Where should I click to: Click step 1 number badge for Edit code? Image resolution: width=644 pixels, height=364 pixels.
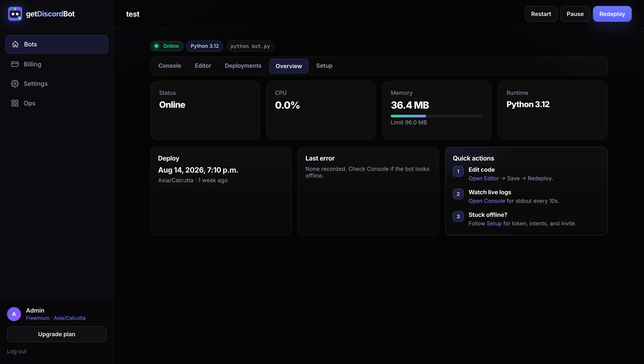coord(458,171)
